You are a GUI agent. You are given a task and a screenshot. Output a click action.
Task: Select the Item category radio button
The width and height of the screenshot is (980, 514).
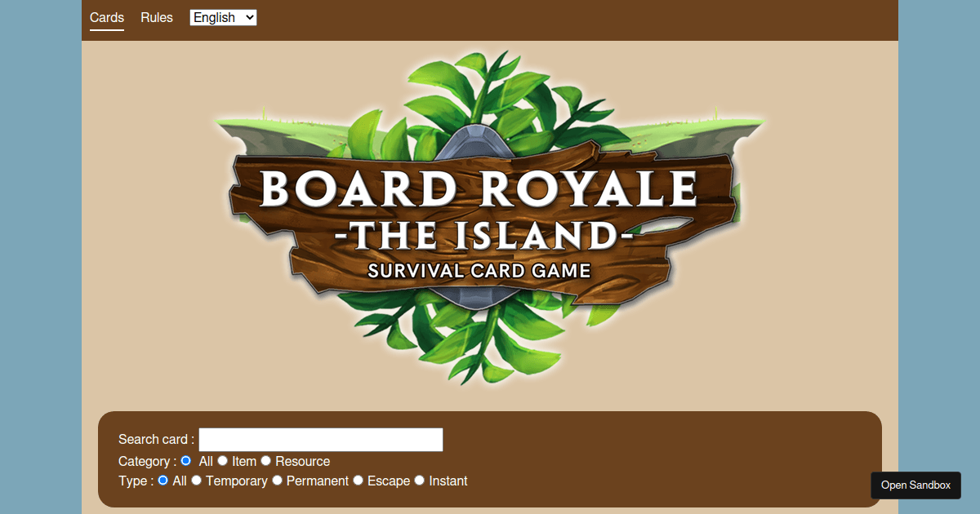click(222, 461)
